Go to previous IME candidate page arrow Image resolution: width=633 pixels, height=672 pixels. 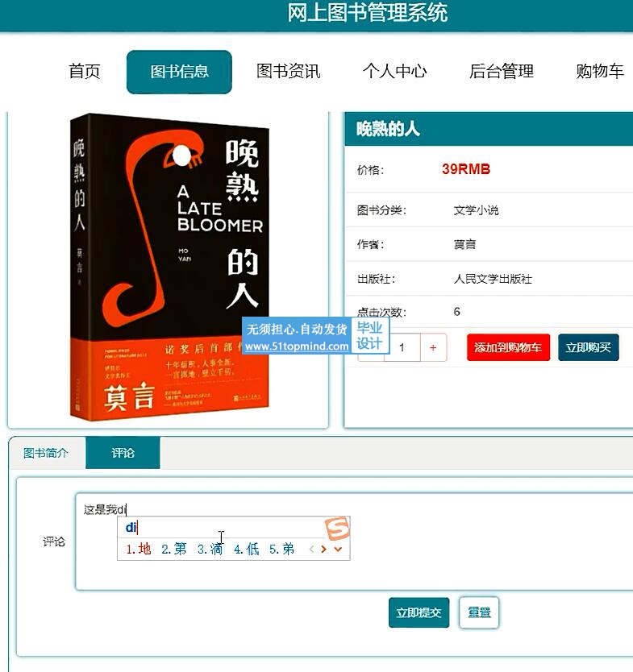(312, 549)
